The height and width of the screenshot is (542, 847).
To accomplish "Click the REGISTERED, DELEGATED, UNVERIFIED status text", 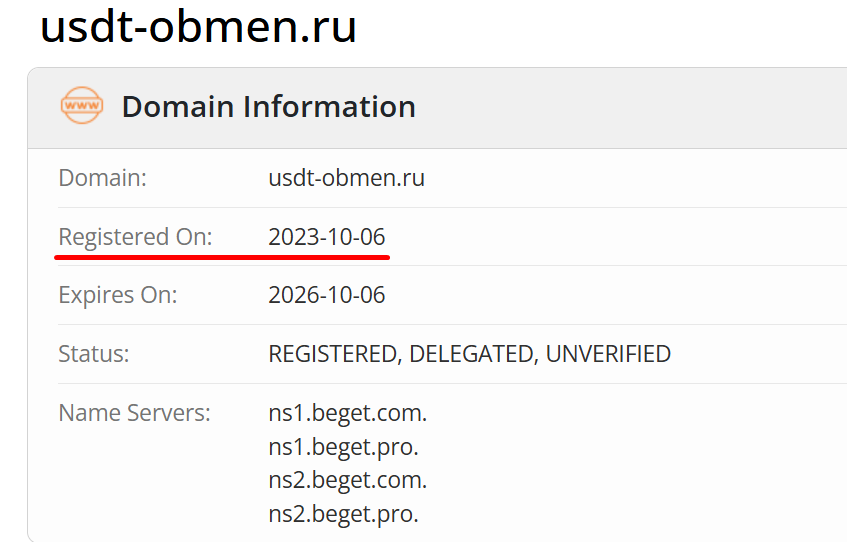I will coord(469,354).
